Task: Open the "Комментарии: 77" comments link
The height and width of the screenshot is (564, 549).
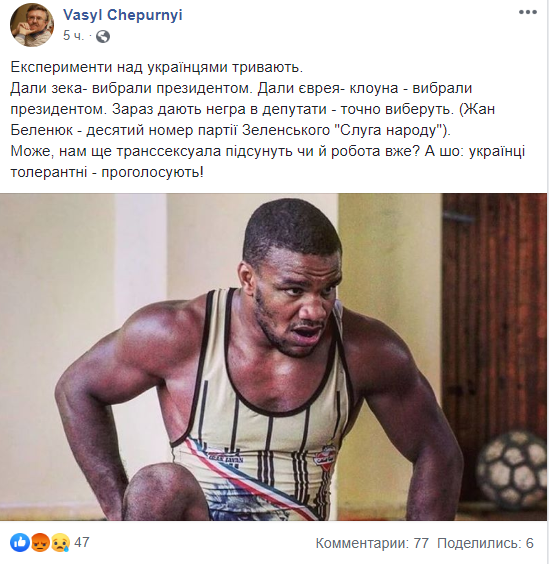Action: (x=372, y=543)
